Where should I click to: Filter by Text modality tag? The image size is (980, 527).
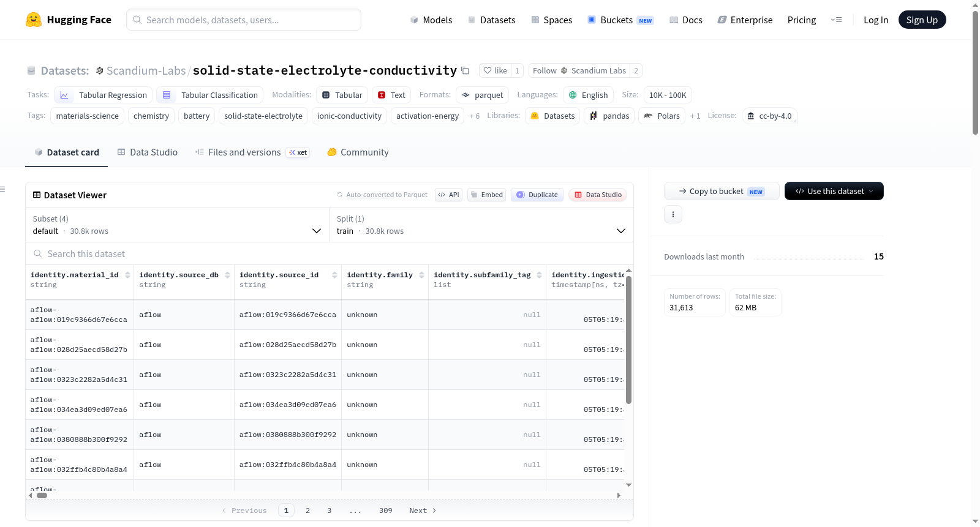pyautogui.click(x=391, y=95)
